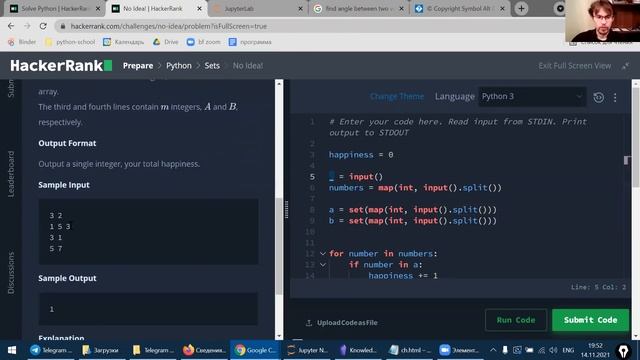Click the network tray icon
The height and width of the screenshot is (360, 640).
click(542, 350)
